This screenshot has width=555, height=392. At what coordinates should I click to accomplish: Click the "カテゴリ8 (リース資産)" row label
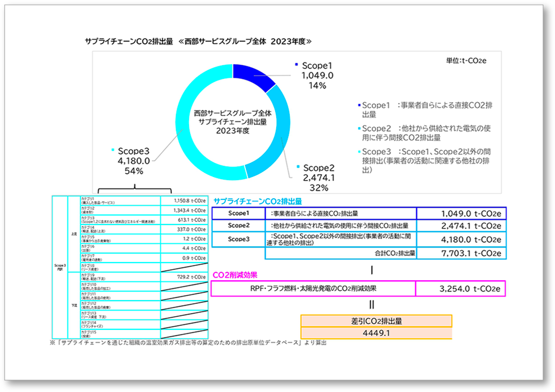(120, 267)
